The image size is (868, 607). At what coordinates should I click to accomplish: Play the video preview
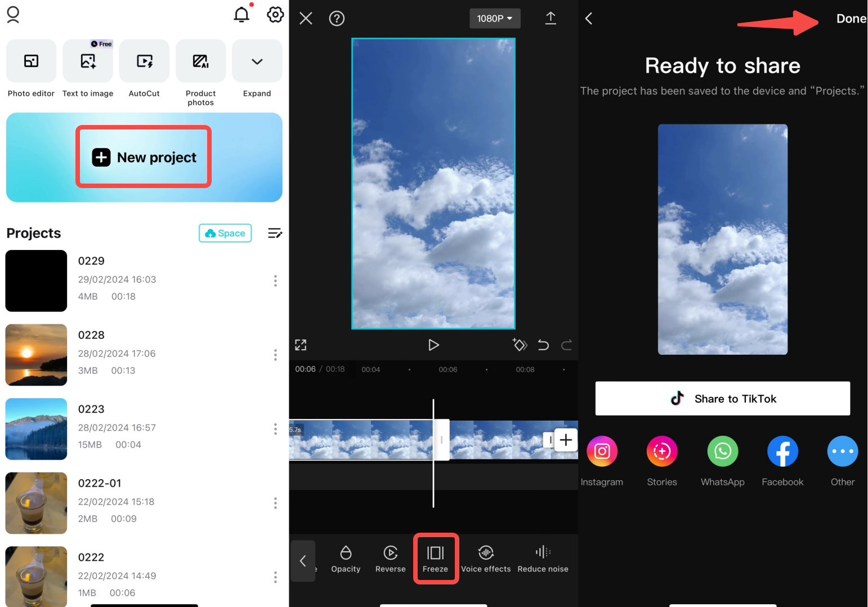(433, 345)
